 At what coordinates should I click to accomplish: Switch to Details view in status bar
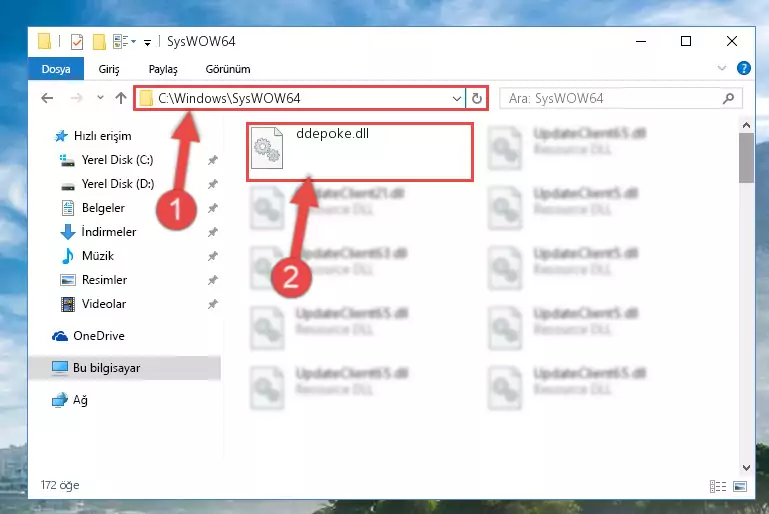[718, 486]
